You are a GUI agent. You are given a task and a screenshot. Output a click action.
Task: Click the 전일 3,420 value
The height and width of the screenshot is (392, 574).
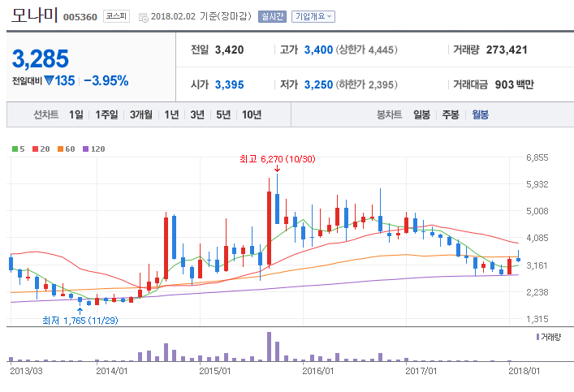point(229,50)
